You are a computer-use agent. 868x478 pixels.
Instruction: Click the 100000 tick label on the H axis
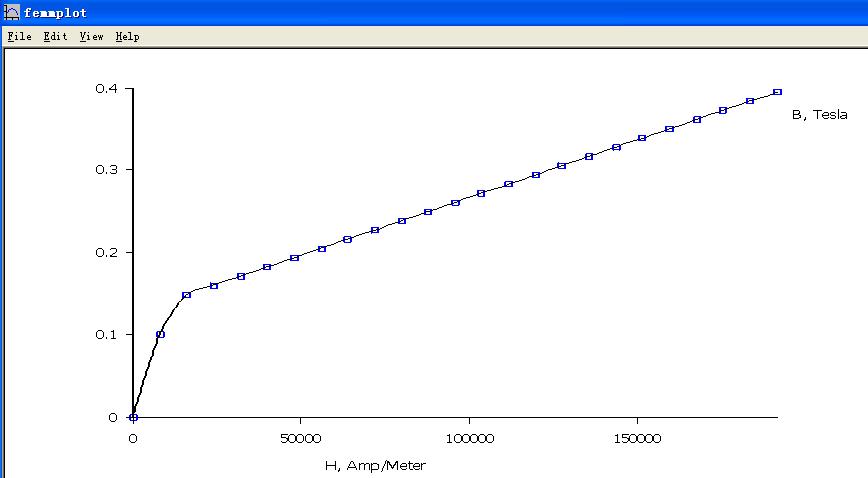point(468,439)
